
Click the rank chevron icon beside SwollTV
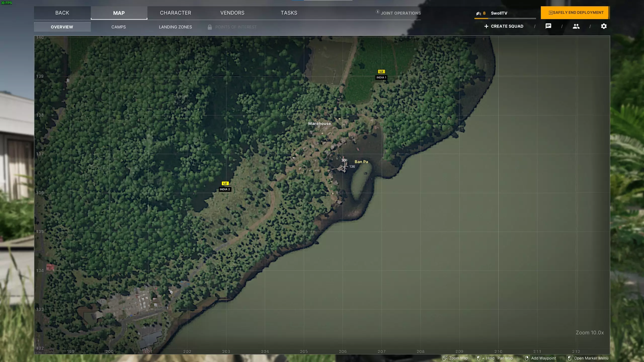point(478,13)
